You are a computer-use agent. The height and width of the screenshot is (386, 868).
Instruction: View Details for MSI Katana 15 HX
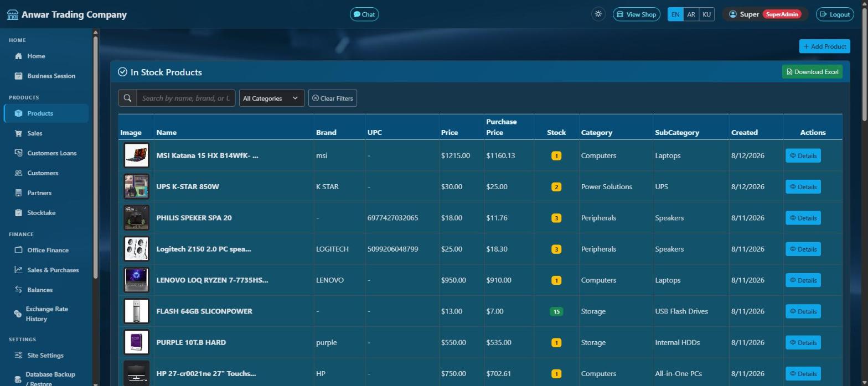coord(803,156)
